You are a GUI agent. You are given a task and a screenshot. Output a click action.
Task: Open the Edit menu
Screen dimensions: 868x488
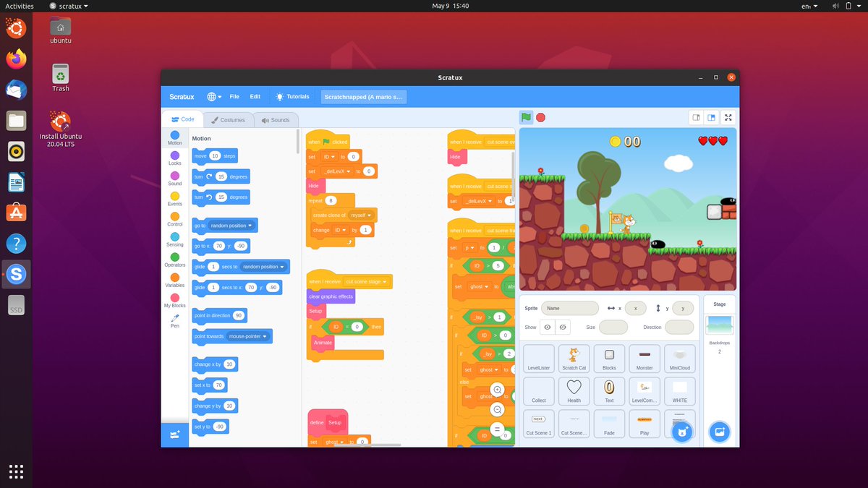(x=255, y=97)
